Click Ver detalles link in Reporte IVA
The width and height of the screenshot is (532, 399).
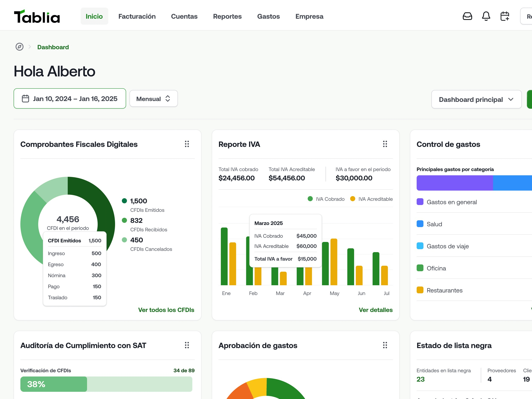tap(375, 310)
